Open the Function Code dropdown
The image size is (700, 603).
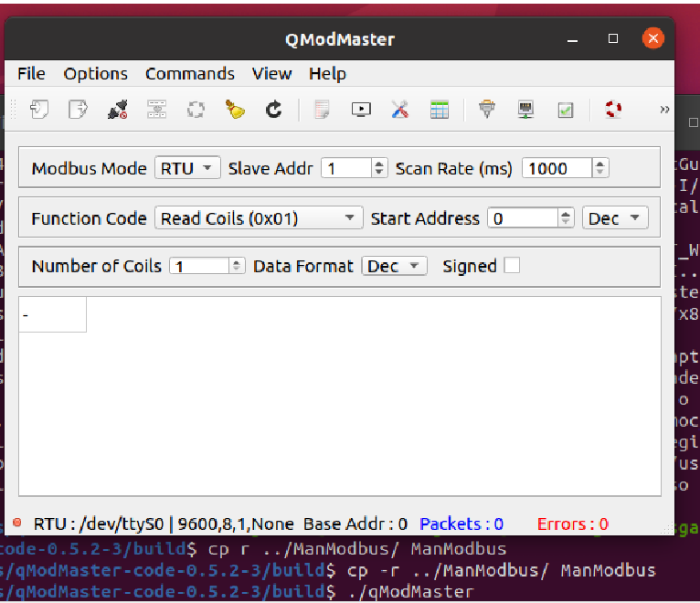(259, 217)
